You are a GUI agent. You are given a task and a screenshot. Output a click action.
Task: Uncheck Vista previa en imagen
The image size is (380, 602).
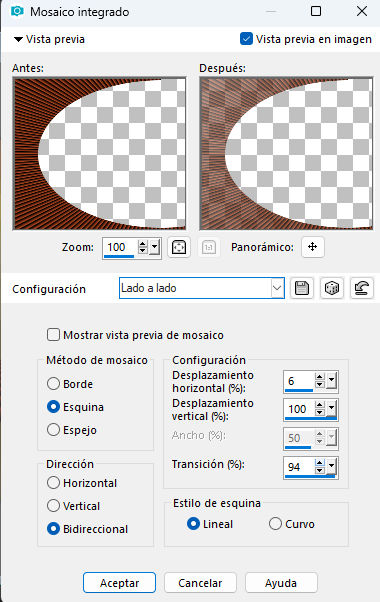(246, 39)
